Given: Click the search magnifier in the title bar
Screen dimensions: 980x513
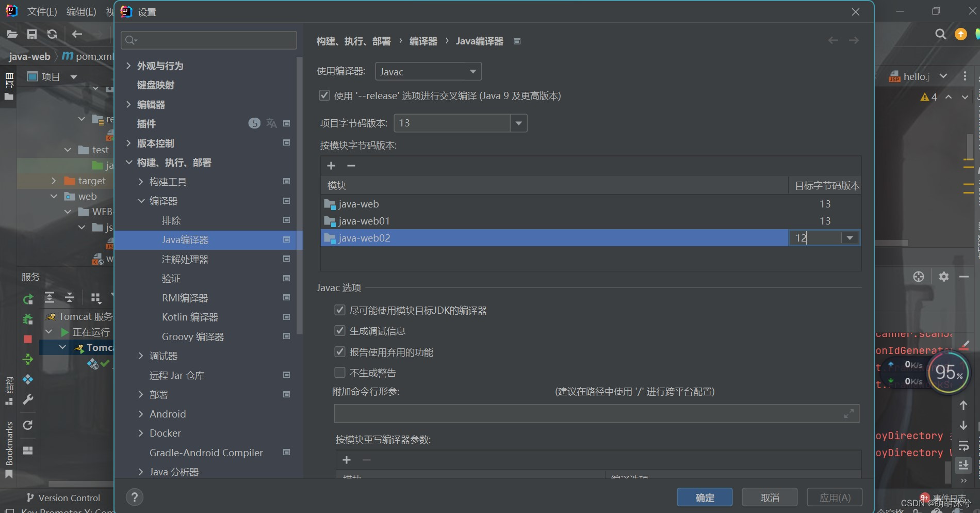Looking at the screenshot, I should pos(940,34).
